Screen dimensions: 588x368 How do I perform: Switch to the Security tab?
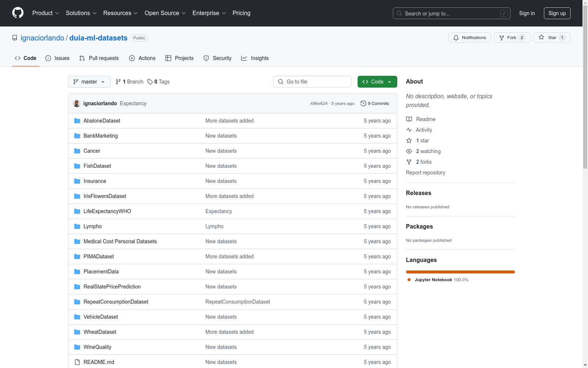[x=218, y=58]
